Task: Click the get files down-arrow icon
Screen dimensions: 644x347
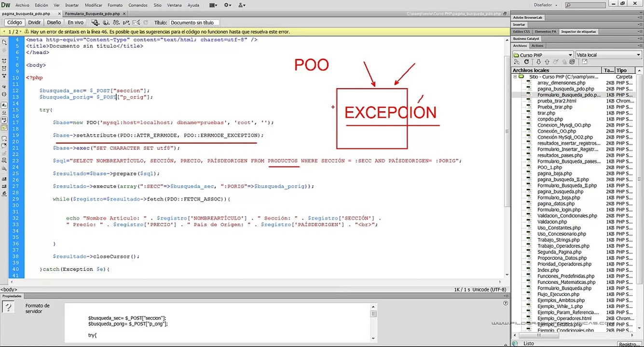Action: tap(538, 62)
